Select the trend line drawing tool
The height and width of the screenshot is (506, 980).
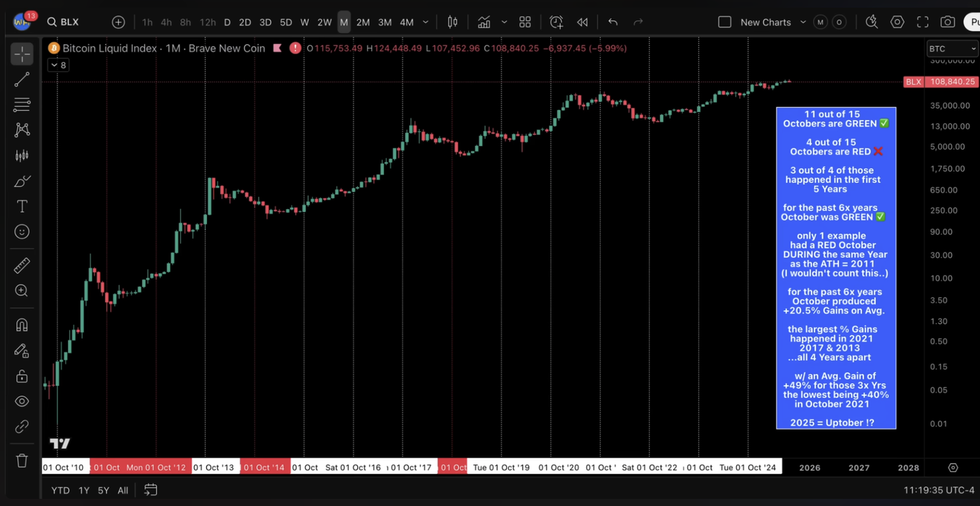tap(22, 79)
